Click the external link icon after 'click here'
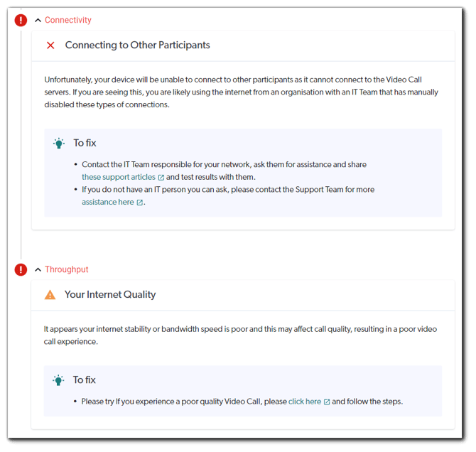 coord(327,402)
